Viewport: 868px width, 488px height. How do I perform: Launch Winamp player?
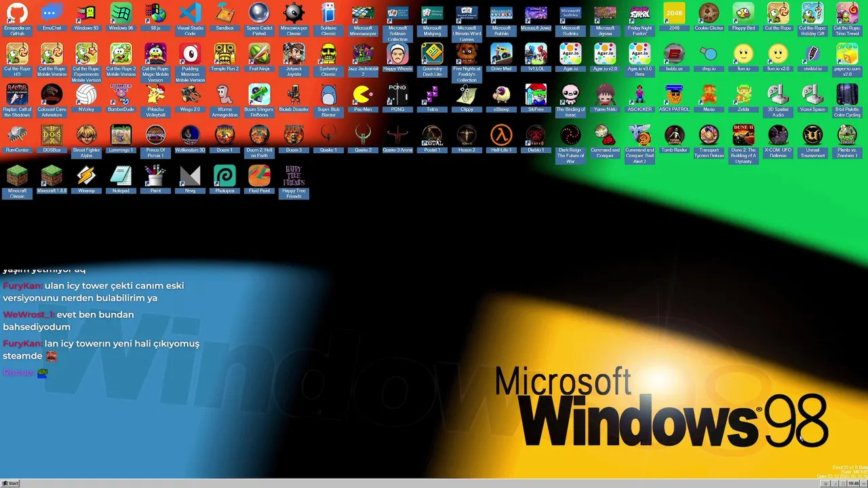(x=86, y=180)
